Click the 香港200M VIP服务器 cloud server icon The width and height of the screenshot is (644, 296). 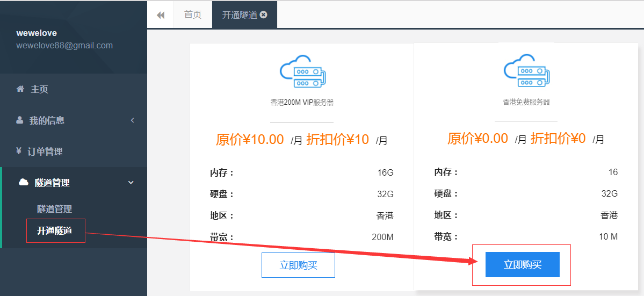pos(302,71)
